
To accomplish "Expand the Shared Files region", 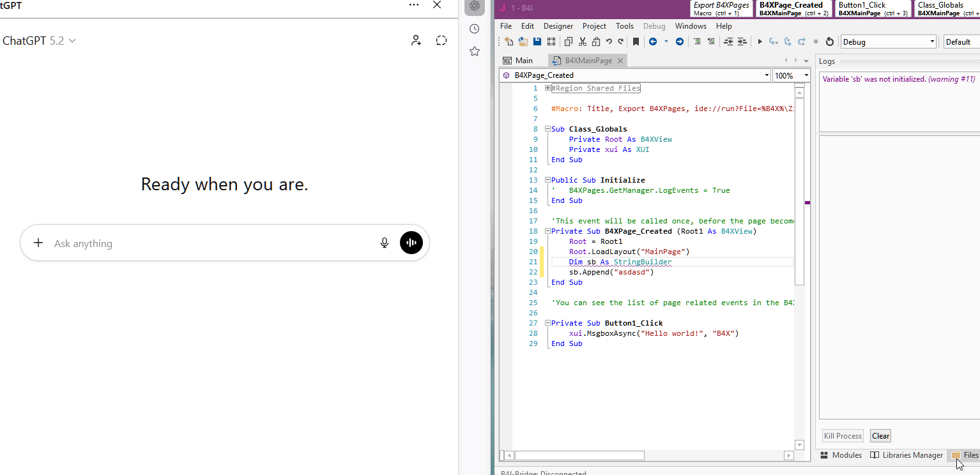I will 547,88.
